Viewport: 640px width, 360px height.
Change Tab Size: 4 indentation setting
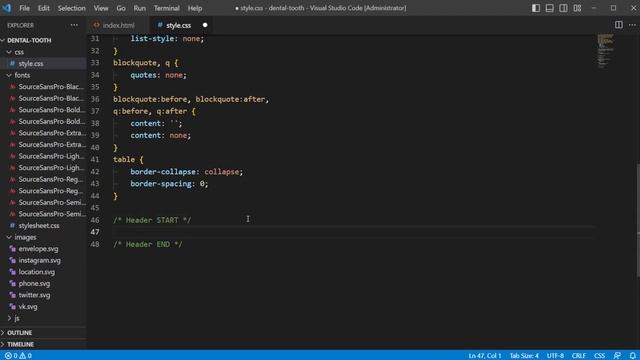[x=524, y=356]
